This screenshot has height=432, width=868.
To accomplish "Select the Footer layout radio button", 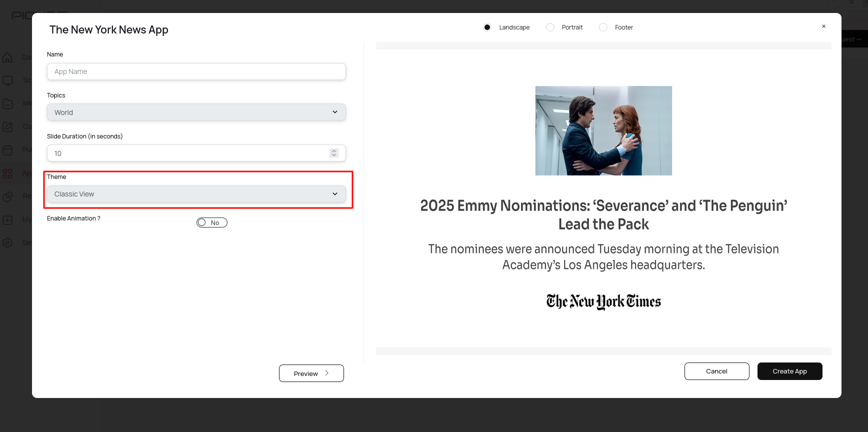I will point(603,27).
